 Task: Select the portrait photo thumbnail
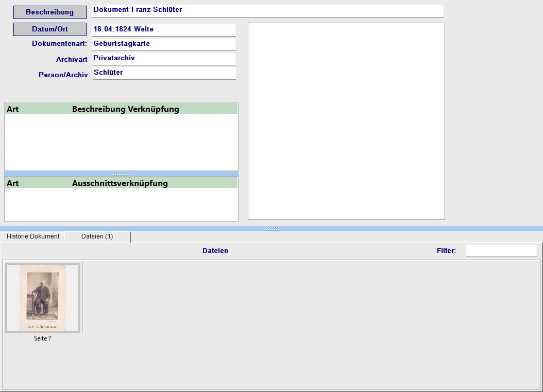pyautogui.click(x=43, y=297)
